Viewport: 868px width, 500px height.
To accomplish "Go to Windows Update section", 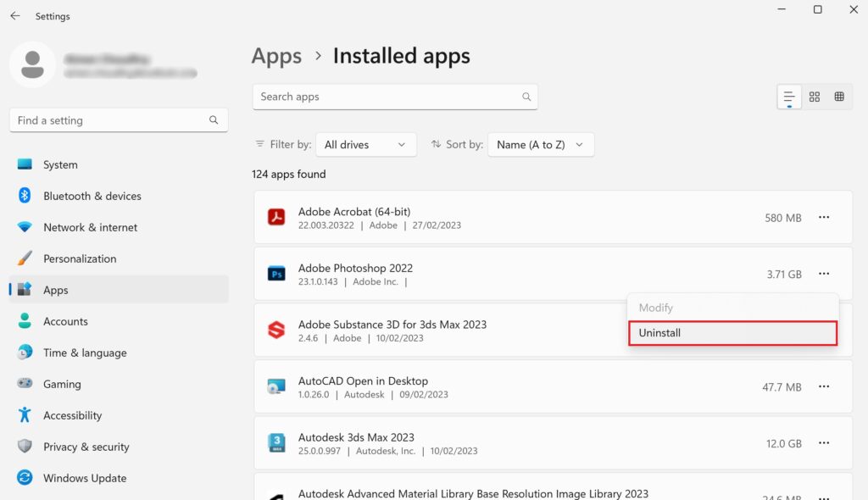I will pos(84,478).
